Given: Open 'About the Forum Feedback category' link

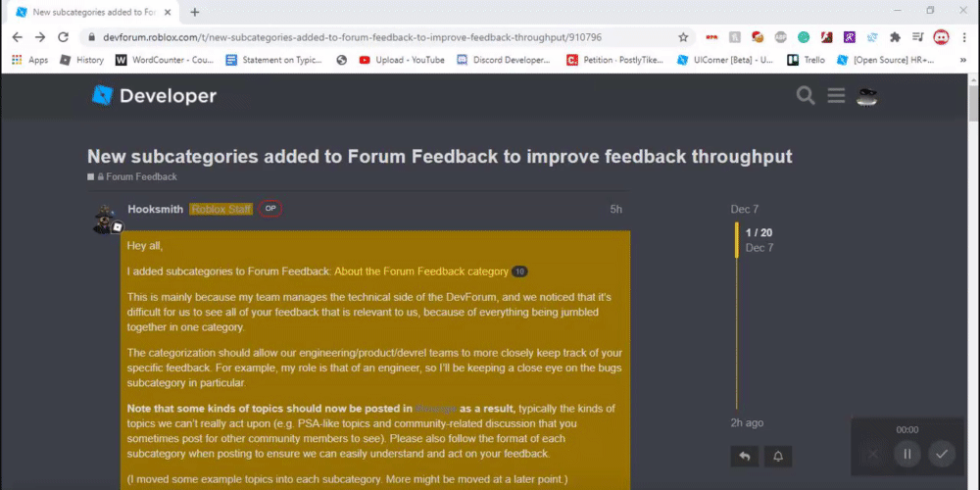Looking at the screenshot, I should (x=421, y=271).
